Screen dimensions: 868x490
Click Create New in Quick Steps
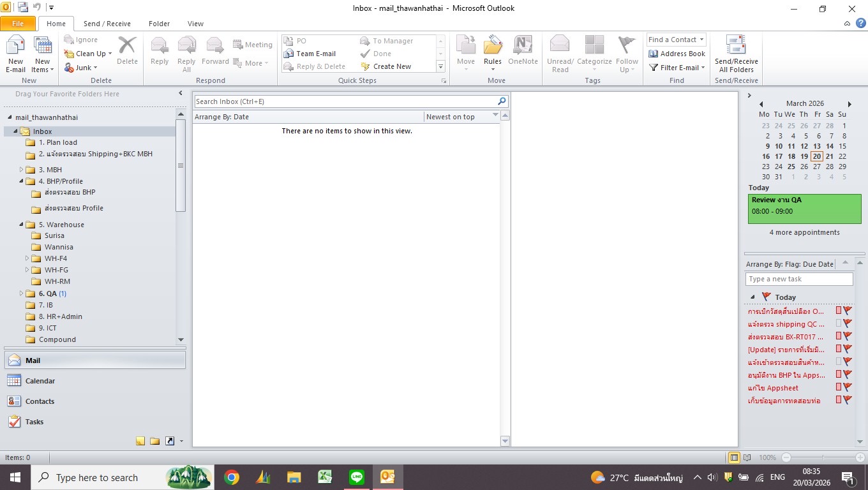(391, 66)
